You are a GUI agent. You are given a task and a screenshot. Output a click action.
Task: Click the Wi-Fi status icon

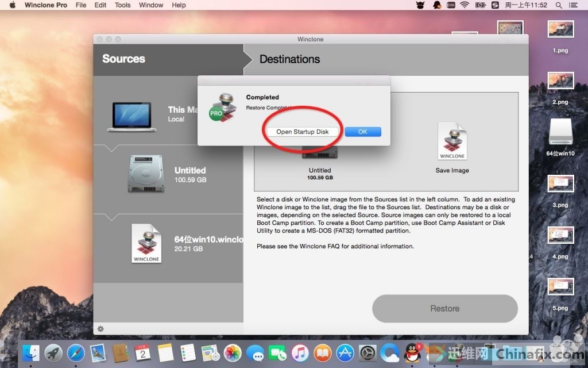tap(465, 5)
